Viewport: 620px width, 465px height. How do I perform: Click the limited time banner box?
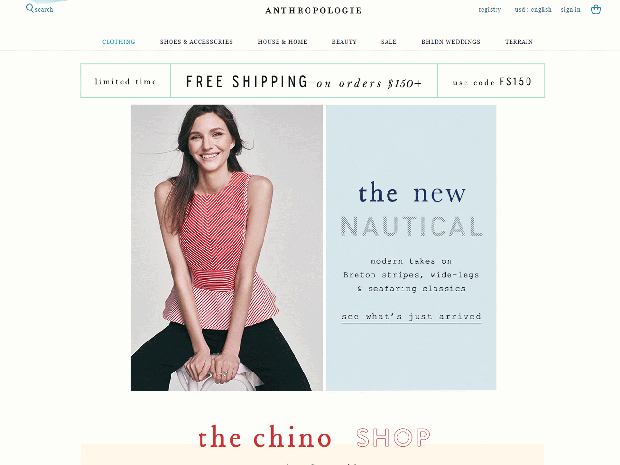[125, 81]
